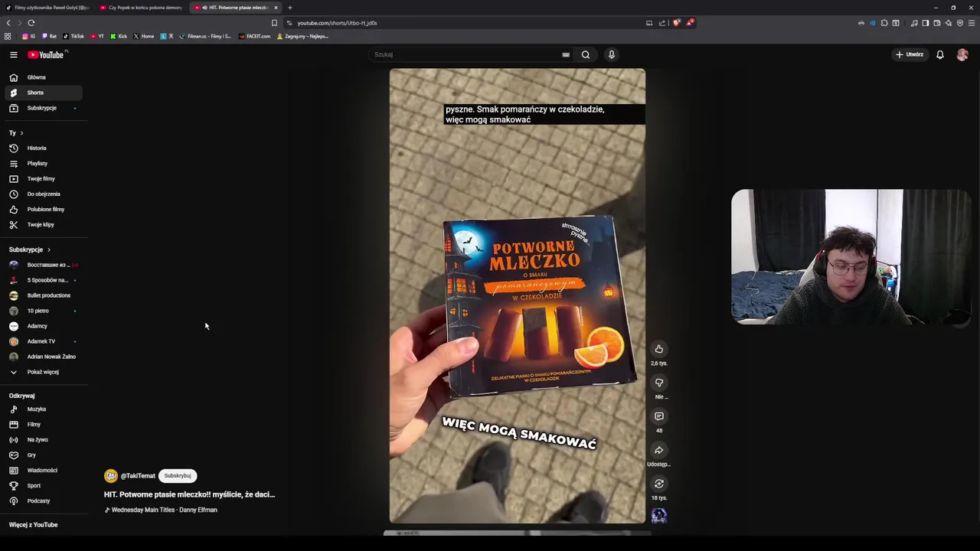The image size is (980, 551).
Task: Click the share page icon in address bar
Action: 661,23
